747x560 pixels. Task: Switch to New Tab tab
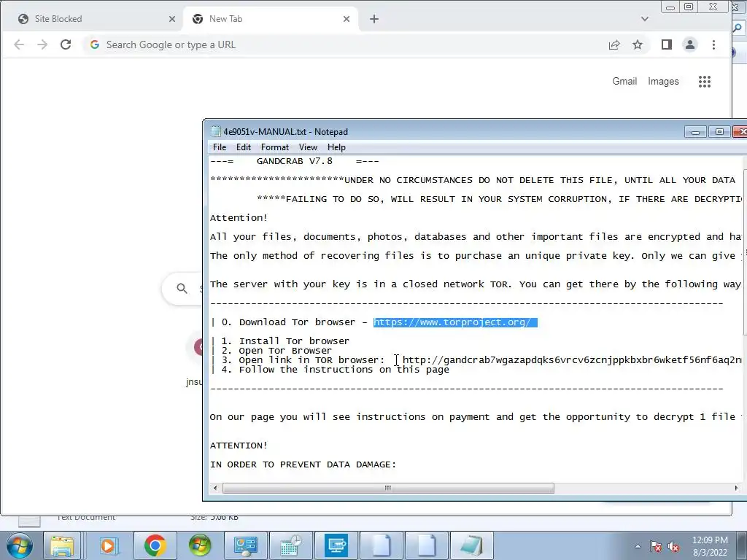(271, 19)
